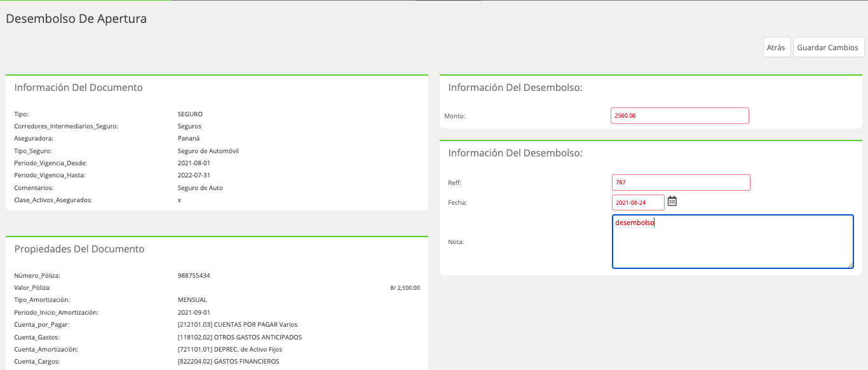Select the start date "2021-08-01"
The width and height of the screenshot is (868, 370).
tap(194, 163)
